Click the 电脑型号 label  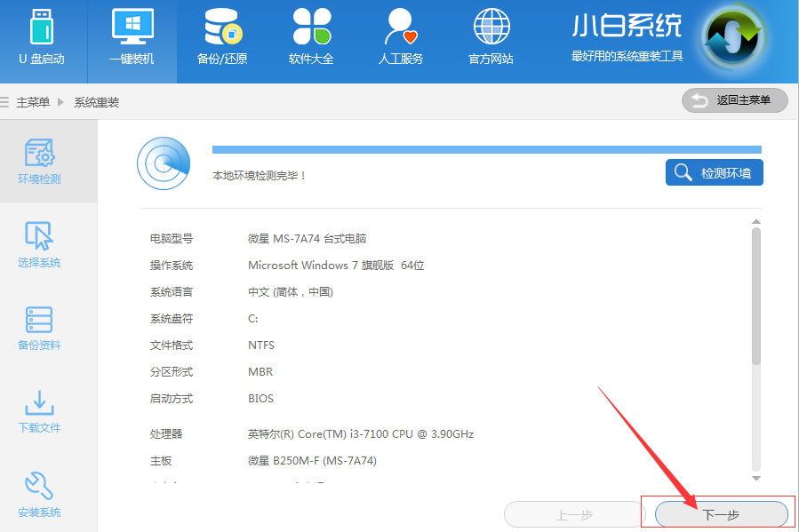coord(172,239)
